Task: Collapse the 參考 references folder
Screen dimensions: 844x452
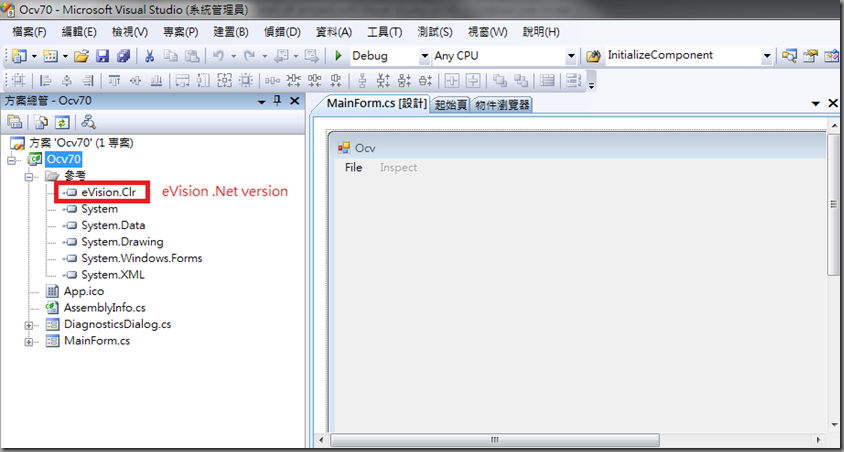Action: pos(29,176)
